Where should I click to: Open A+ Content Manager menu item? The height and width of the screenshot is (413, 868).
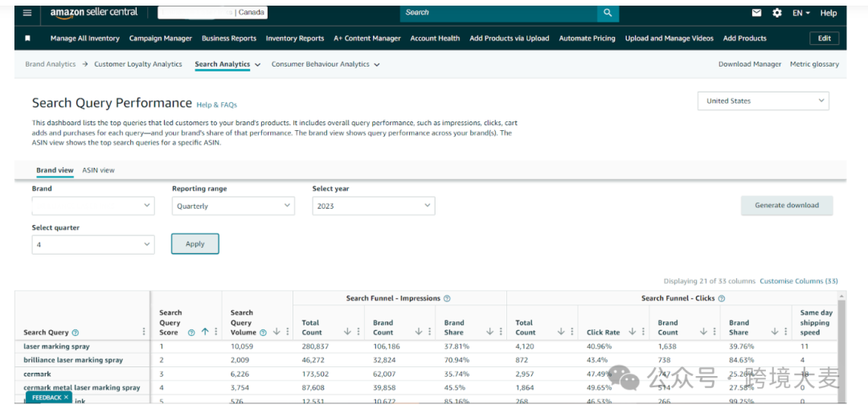click(367, 39)
